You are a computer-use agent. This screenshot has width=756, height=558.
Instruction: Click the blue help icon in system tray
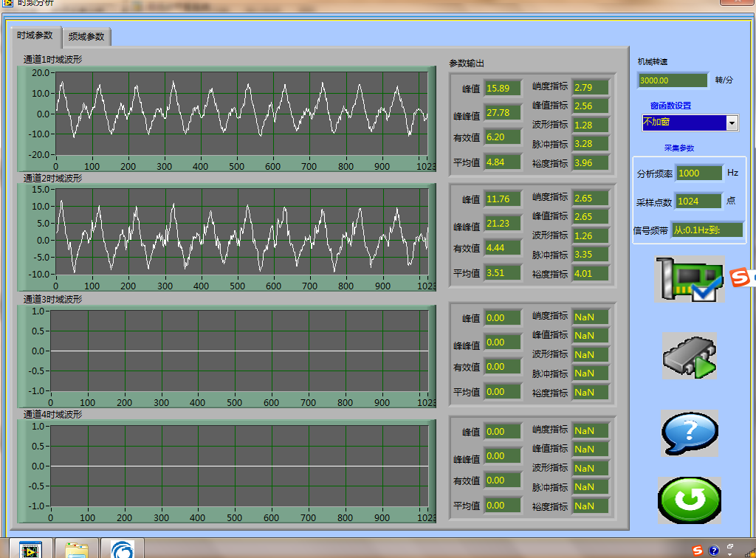click(x=714, y=550)
